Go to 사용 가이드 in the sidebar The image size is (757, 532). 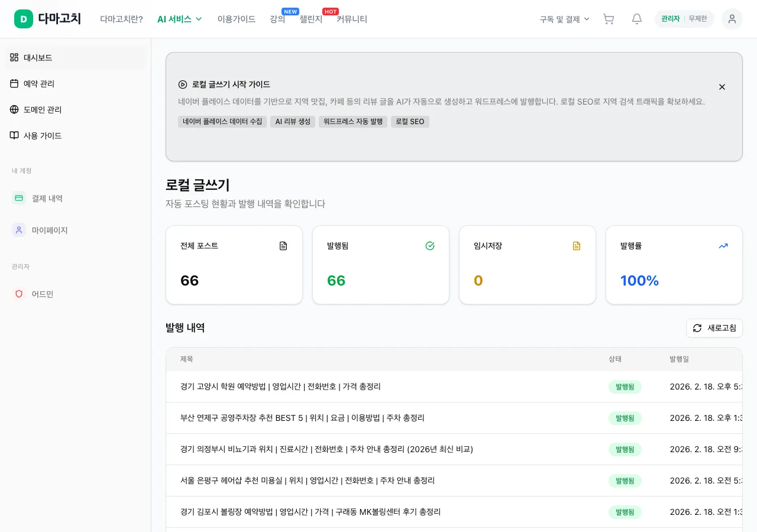click(76, 135)
